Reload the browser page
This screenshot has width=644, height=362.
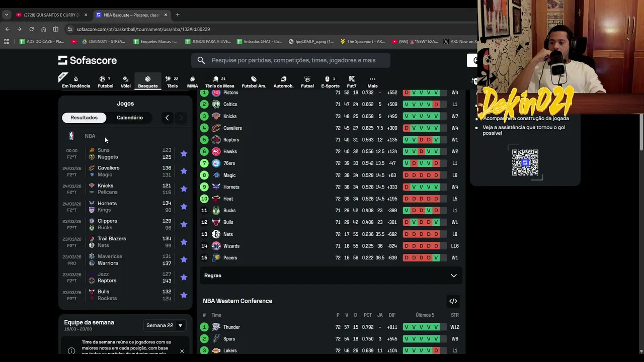point(31,29)
